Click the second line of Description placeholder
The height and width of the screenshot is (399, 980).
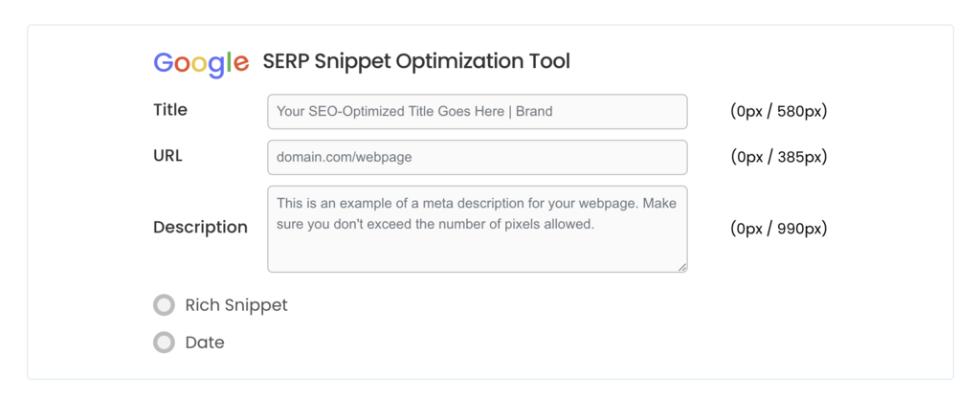click(x=435, y=225)
